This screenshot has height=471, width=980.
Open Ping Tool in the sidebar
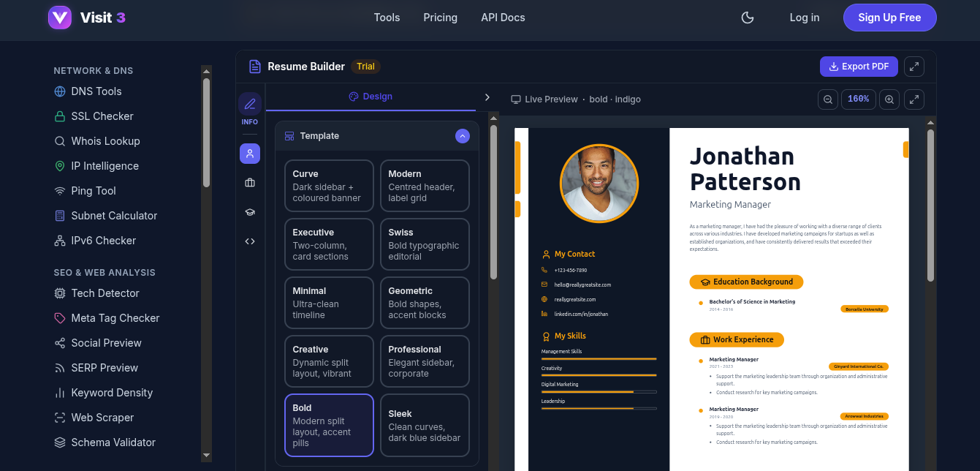[x=85, y=191]
